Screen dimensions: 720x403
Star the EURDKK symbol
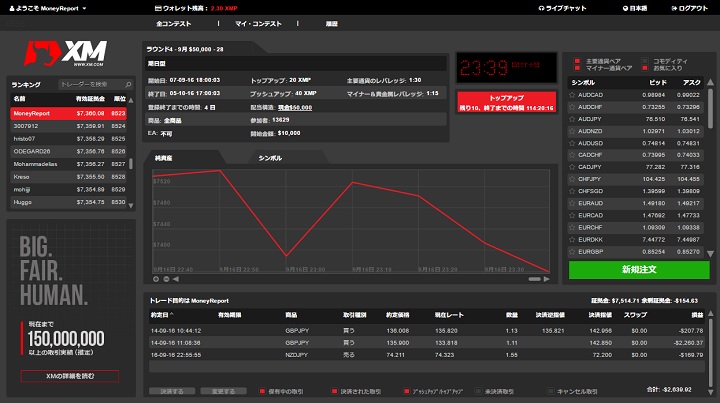572,240
